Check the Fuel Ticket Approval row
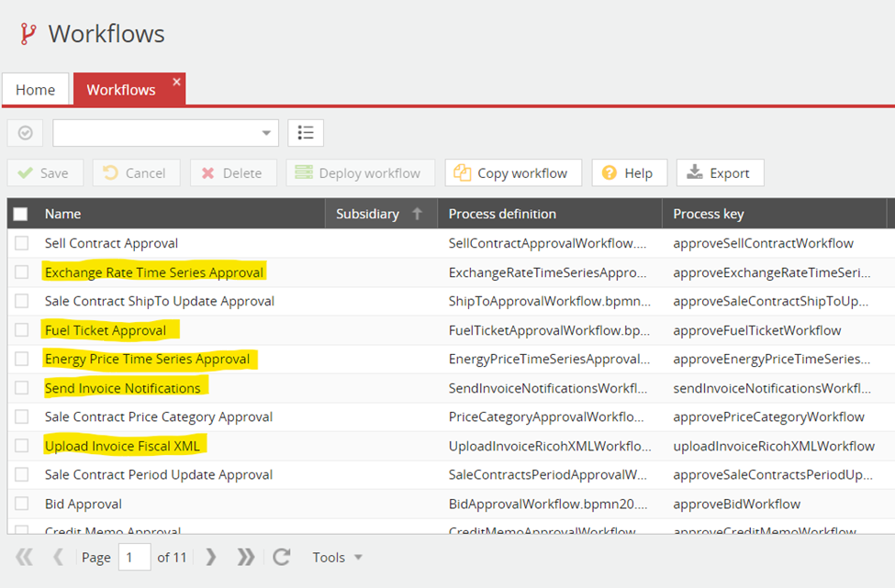This screenshot has height=588, width=895. 21,330
